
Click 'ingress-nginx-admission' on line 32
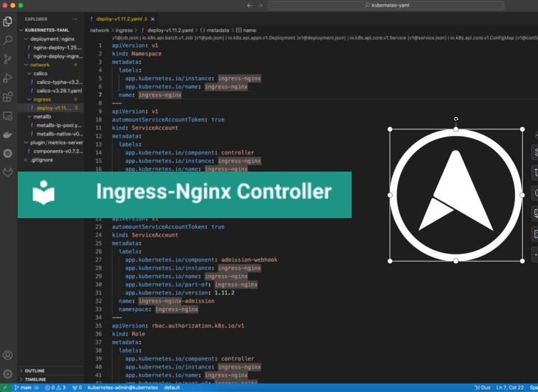click(x=177, y=301)
